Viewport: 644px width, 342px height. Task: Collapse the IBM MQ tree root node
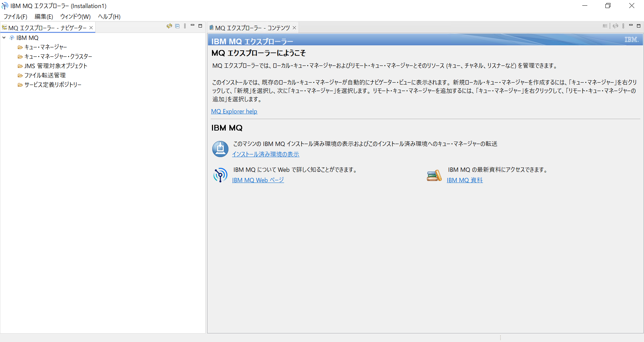click(4, 38)
